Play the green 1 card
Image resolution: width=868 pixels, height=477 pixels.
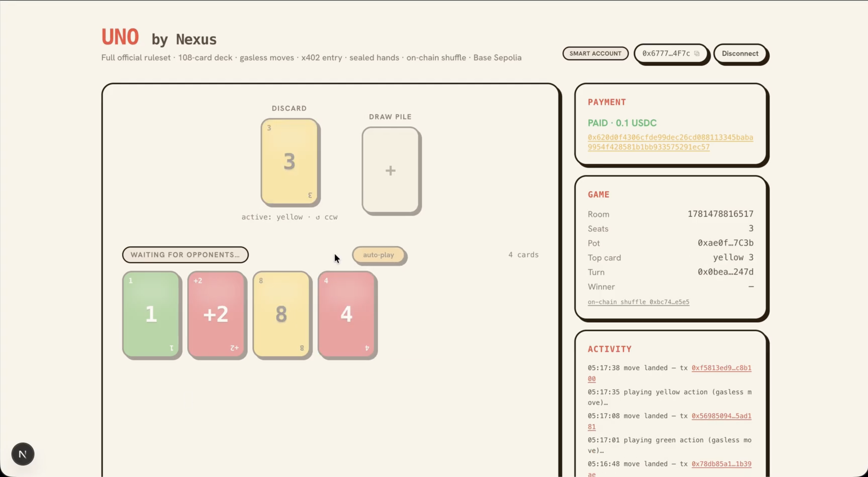click(151, 314)
